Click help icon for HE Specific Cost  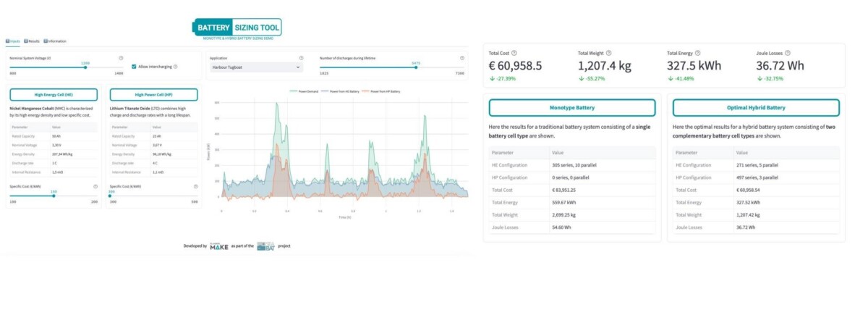click(95, 186)
